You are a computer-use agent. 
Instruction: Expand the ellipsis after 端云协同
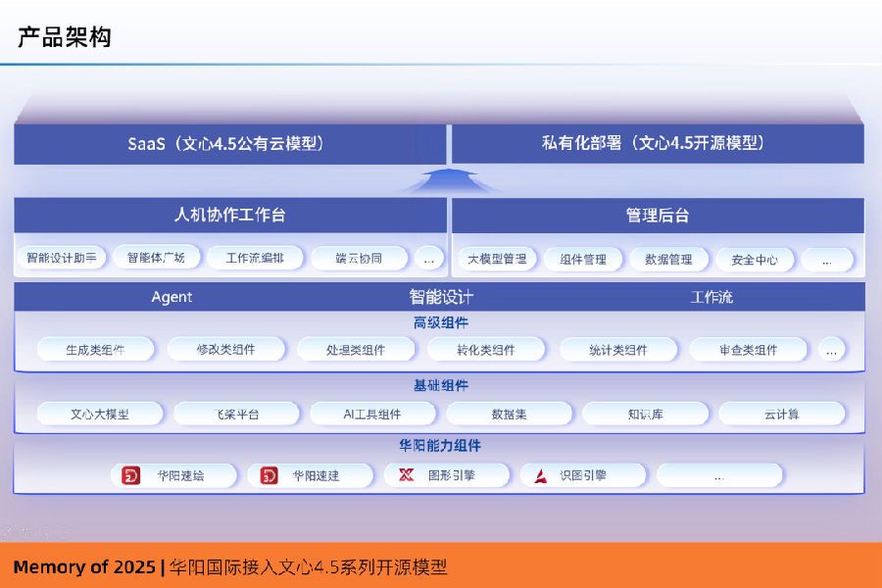(427, 259)
